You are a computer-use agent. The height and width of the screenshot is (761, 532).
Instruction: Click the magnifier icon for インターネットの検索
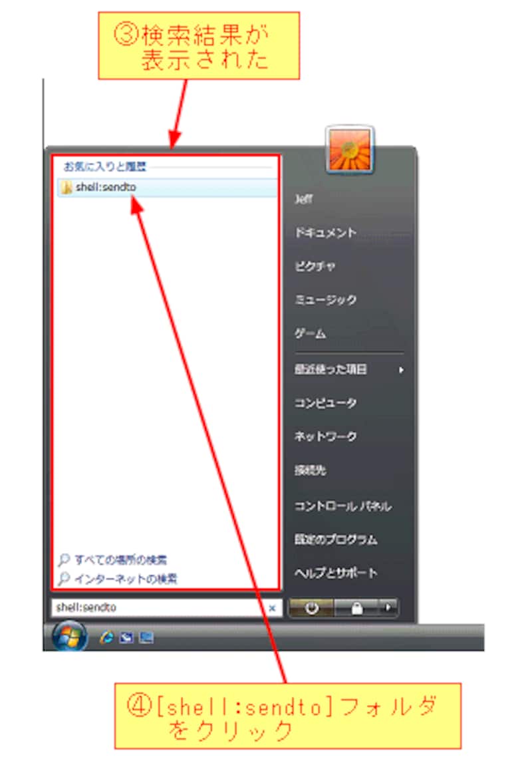tap(64, 579)
